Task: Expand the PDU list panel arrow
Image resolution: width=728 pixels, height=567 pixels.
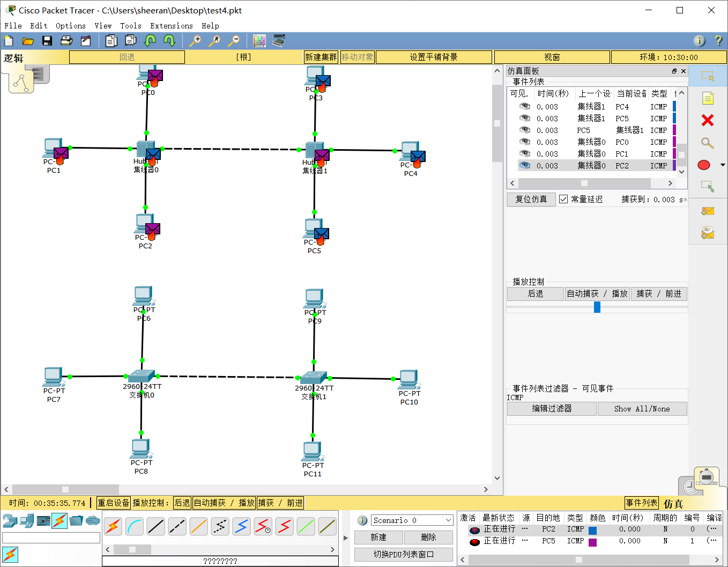Action: 345,537
